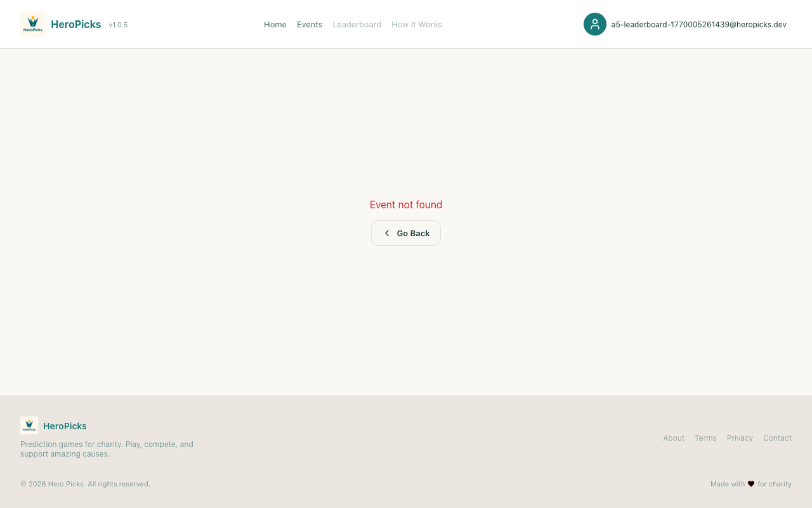Go to the Events page
812x508 pixels.
(310, 24)
